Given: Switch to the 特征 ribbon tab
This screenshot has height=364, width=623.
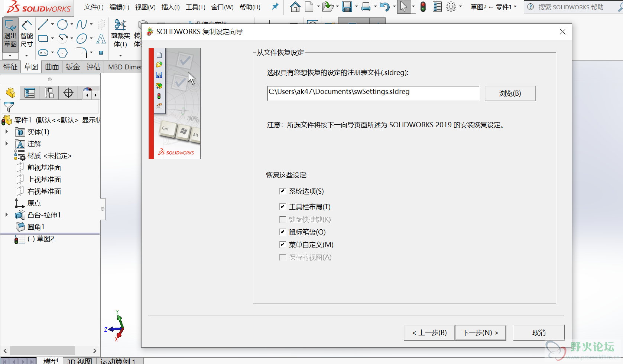Looking at the screenshot, I should tap(10, 67).
